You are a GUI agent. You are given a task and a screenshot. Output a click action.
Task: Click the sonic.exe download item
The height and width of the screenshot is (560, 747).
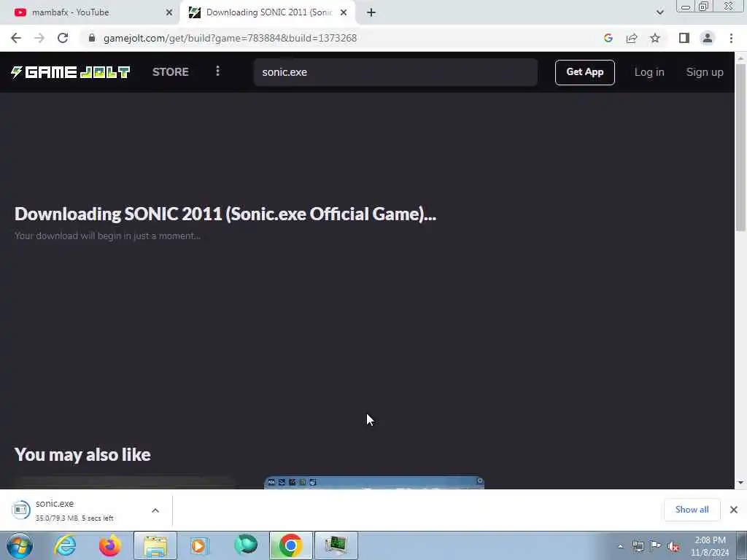75,510
